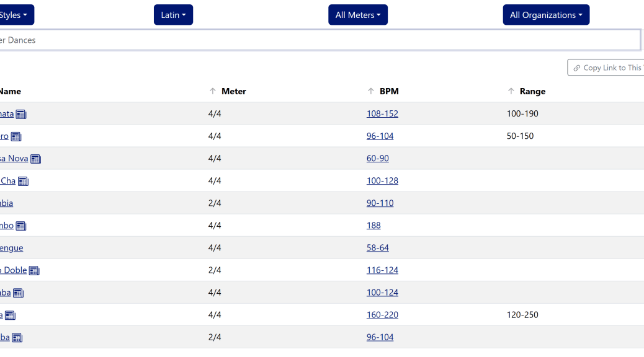
Task: Click the Name column header
Action: coord(11,91)
